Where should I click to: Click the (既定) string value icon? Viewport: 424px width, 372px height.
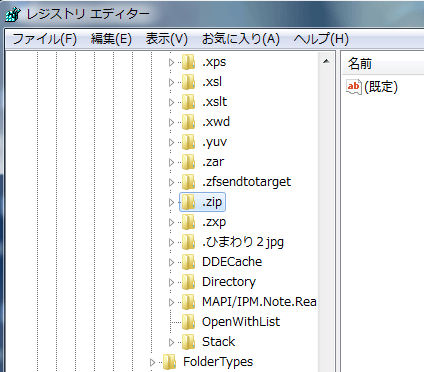point(354,87)
